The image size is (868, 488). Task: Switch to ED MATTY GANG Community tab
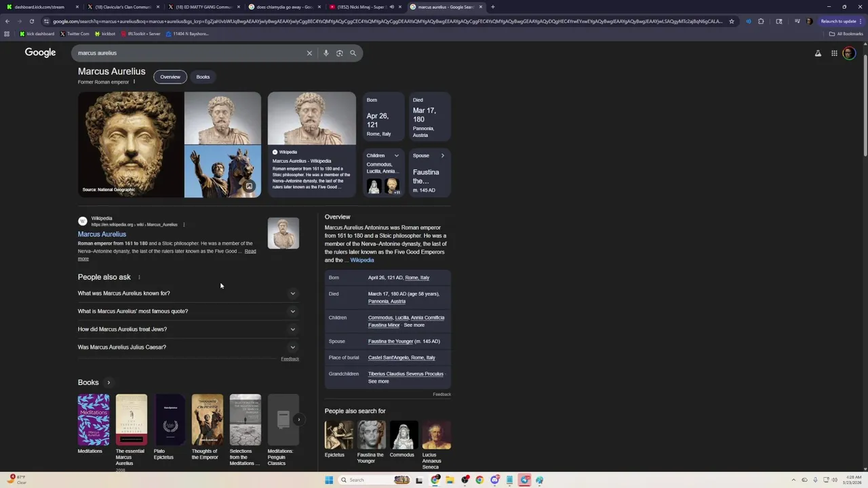pyautogui.click(x=203, y=7)
